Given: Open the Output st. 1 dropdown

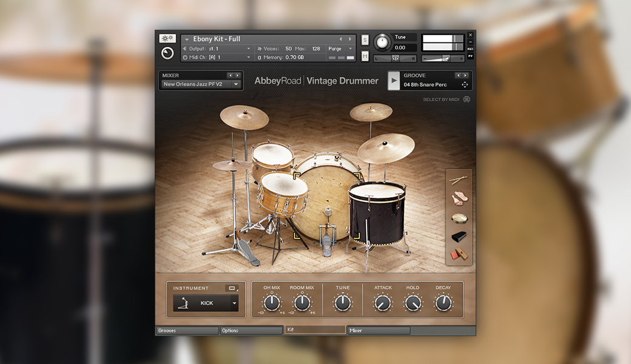Looking at the screenshot, I should pyautogui.click(x=248, y=49).
